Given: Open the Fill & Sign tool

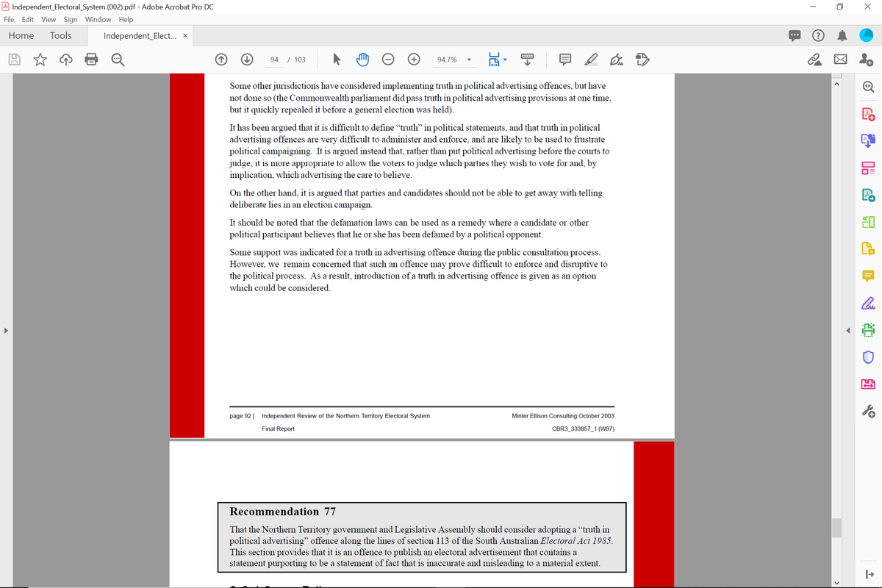Looking at the screenshot, I should pos(868,303).
